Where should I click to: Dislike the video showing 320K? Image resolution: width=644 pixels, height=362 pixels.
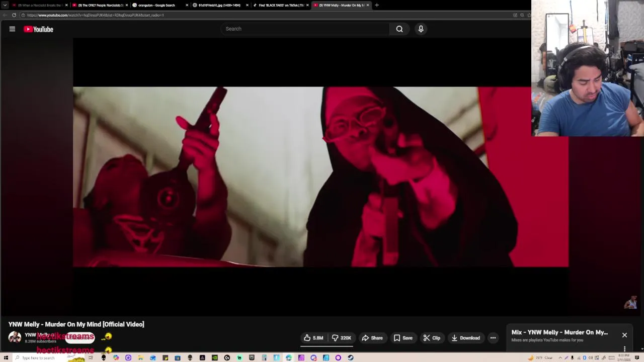coord(342,338)
